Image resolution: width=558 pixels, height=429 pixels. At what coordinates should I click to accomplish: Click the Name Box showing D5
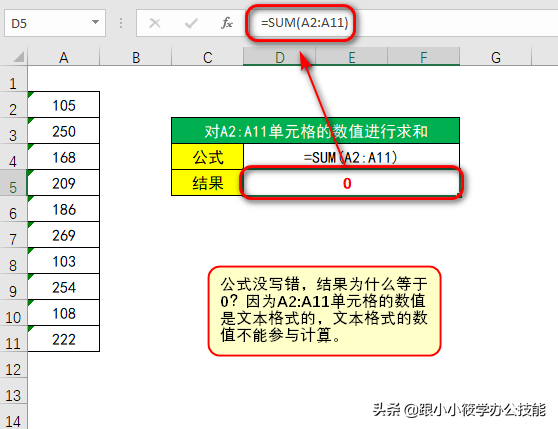tap(55, 23)
